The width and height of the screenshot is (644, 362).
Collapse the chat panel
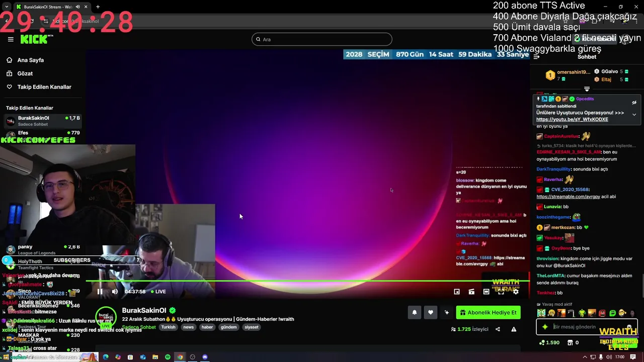click(x=536, y=57)
